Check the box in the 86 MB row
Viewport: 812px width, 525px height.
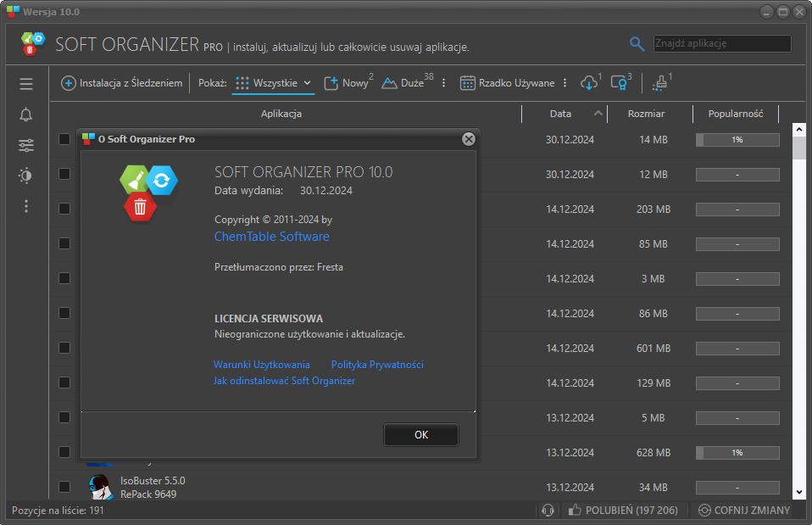click(x=64, y=312)
